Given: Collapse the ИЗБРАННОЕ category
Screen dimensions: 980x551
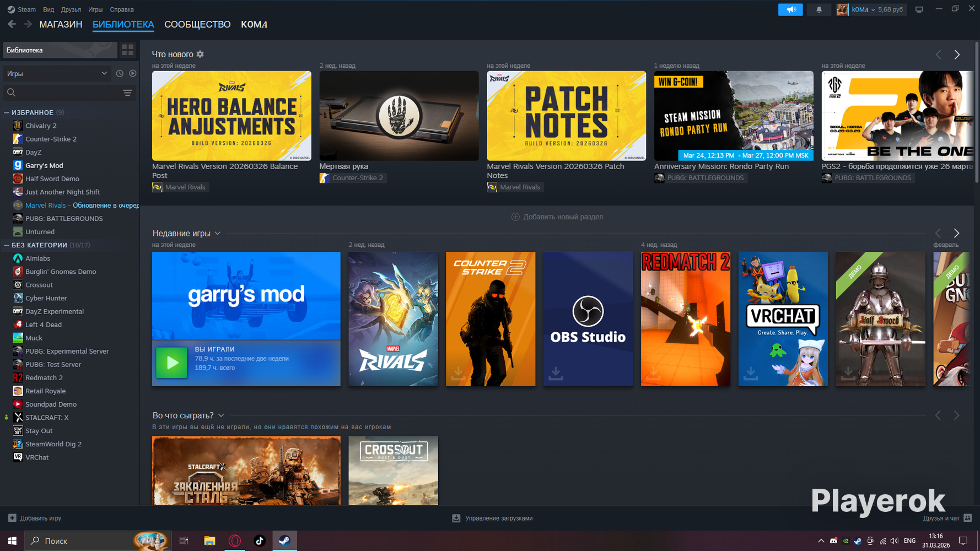Looking at the screenshot, I should click(x=7, y=112).
